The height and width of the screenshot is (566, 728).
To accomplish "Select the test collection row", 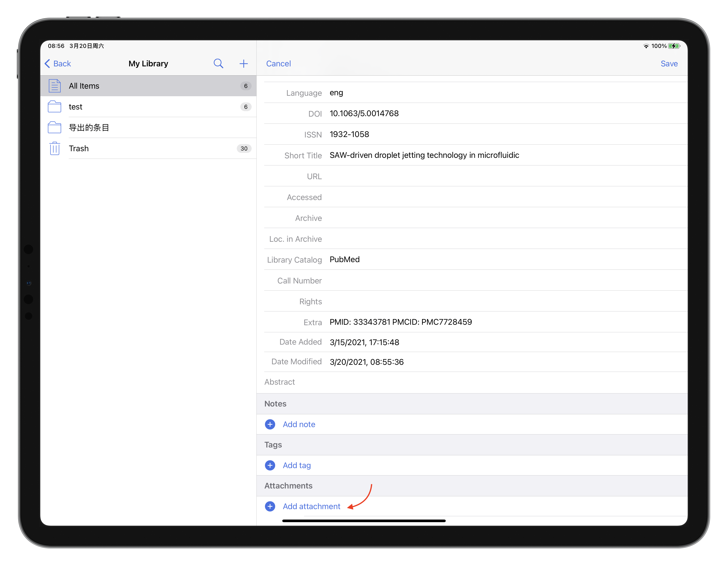I will click(148, 107).
